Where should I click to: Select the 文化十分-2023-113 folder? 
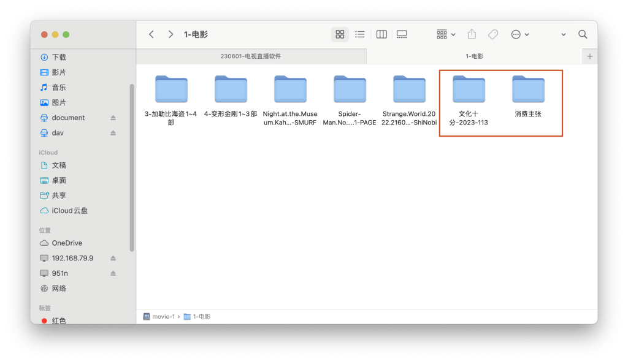point(469,100)
